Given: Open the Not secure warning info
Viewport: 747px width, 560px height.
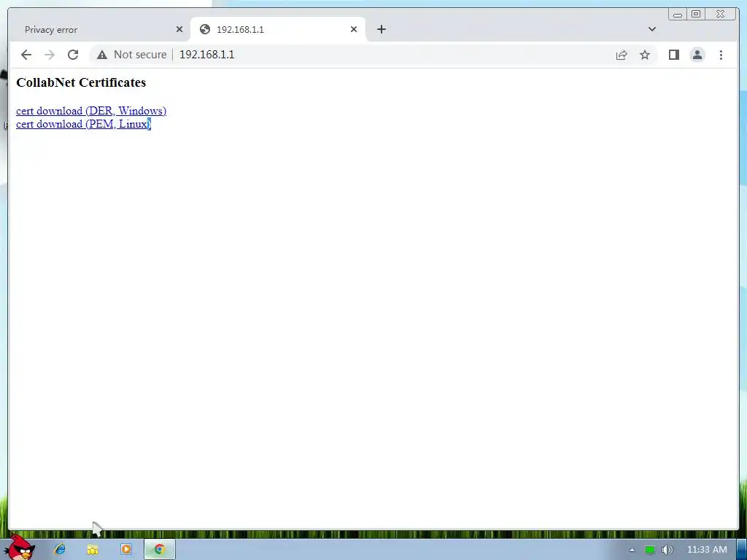Looking at the screenshot, I should tap(132, 55).
